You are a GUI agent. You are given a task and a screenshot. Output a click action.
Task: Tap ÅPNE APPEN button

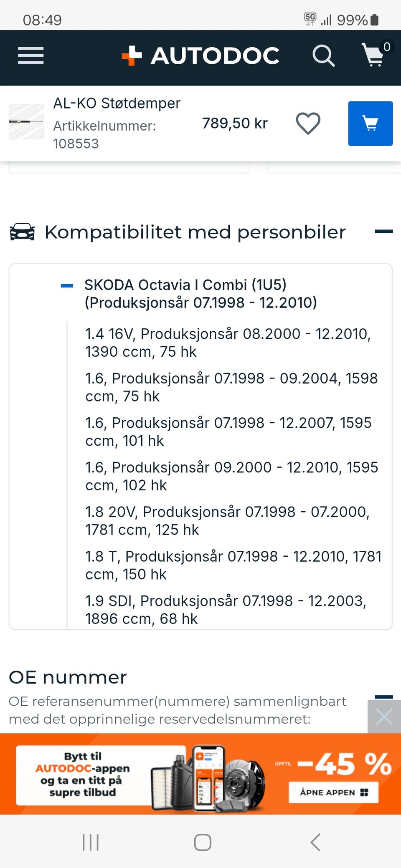(334, 792)
